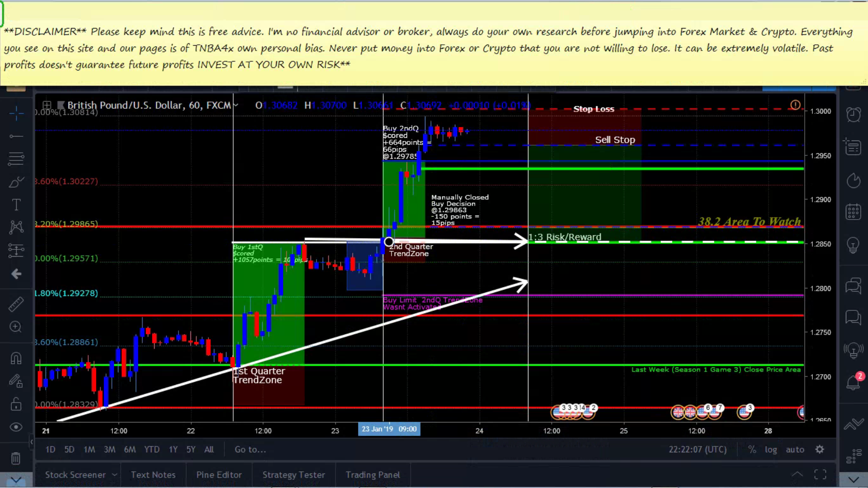Image resolution: width=868 pixels, height=488 pixels.
Task: Switch to the Pine Editor tab
Action: pos(219,475)
